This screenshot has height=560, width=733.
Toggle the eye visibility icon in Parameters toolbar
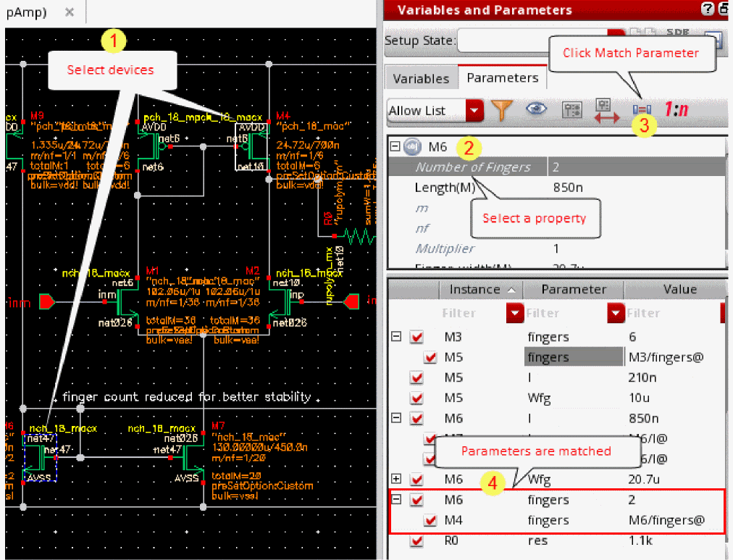536,109
